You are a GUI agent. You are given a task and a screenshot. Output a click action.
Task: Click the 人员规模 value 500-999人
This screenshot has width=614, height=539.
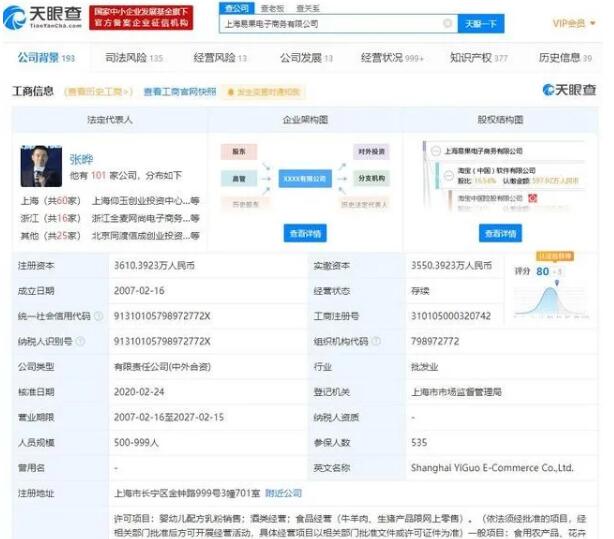[136, 443]
